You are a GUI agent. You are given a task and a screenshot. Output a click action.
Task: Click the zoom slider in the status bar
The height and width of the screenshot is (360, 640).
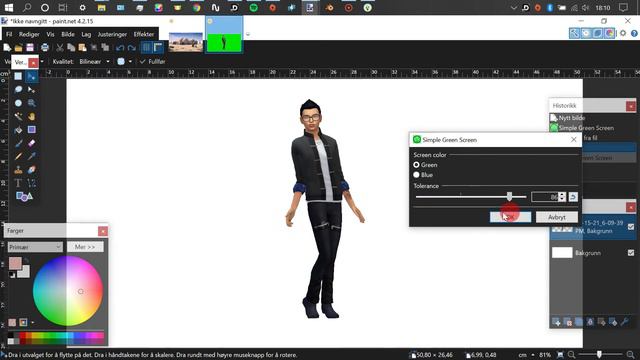point(599,355)
